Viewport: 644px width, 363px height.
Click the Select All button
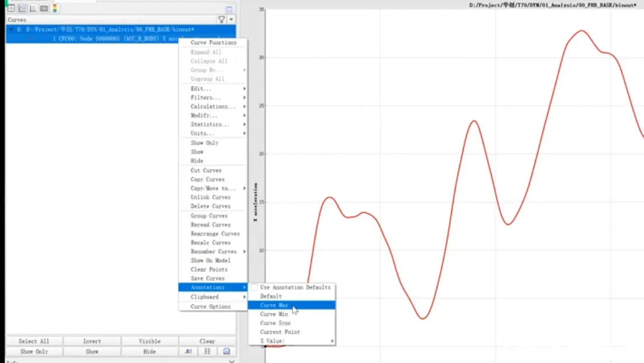[34, 341]
